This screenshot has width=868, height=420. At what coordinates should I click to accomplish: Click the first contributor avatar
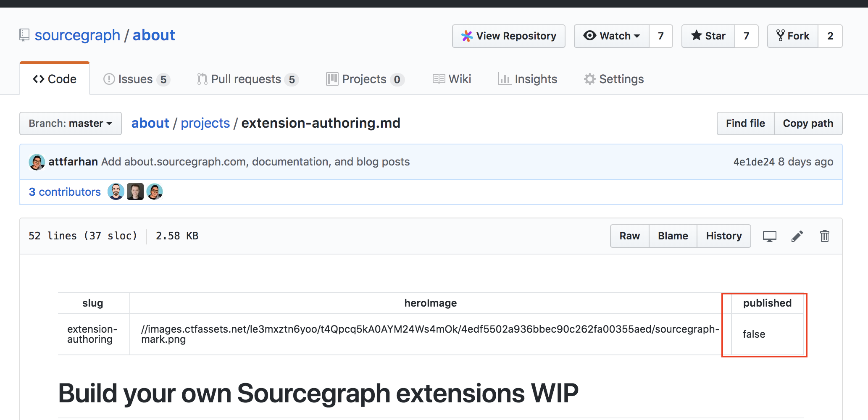tap(116, 192)
